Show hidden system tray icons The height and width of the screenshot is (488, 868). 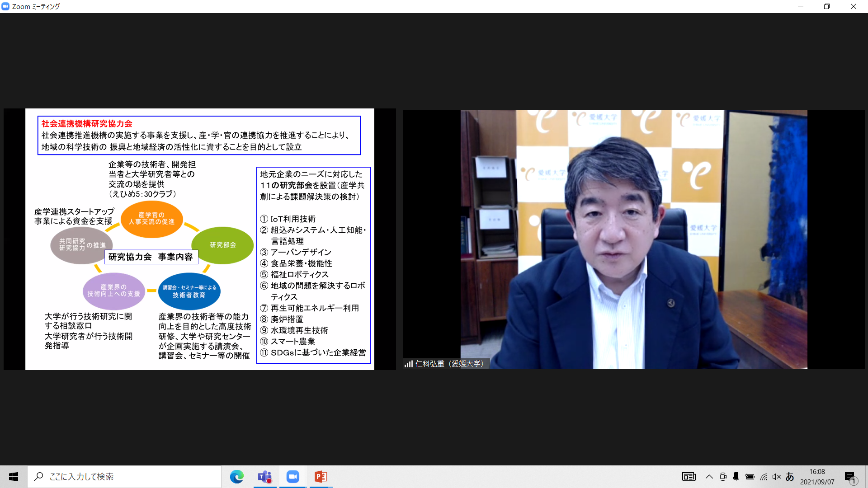pyautogui.click(x=709, y=477)
